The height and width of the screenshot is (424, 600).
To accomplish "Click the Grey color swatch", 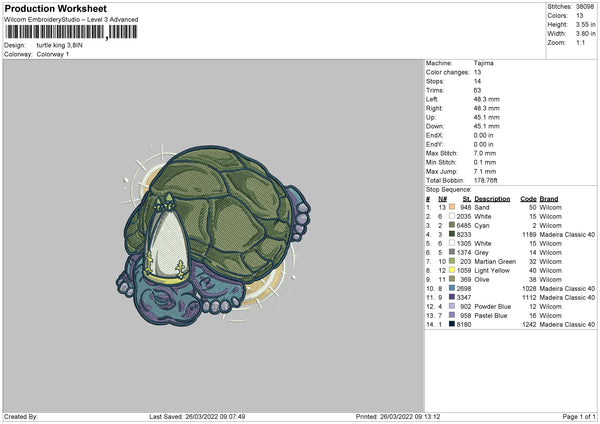I will 452,252.
